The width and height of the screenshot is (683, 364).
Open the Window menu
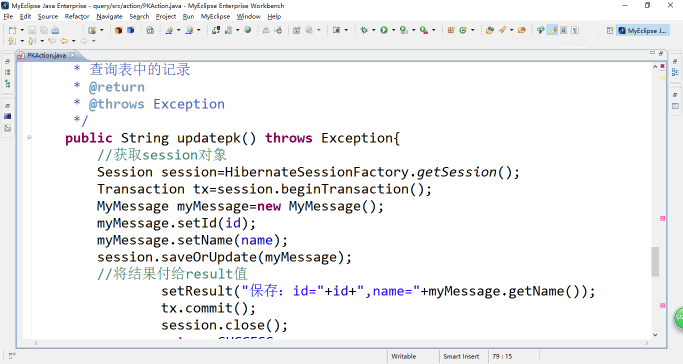point(248,17)
